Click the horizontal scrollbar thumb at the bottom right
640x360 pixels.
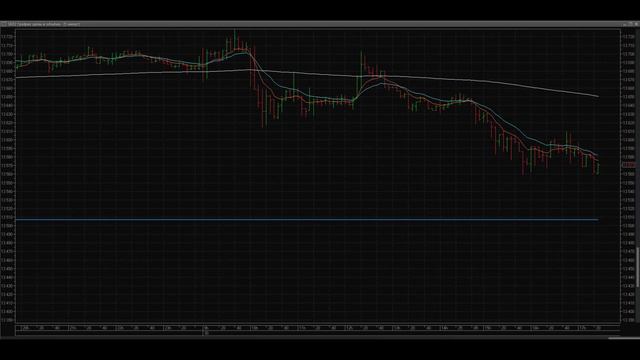pyautogui.click(x=624, y=338)
